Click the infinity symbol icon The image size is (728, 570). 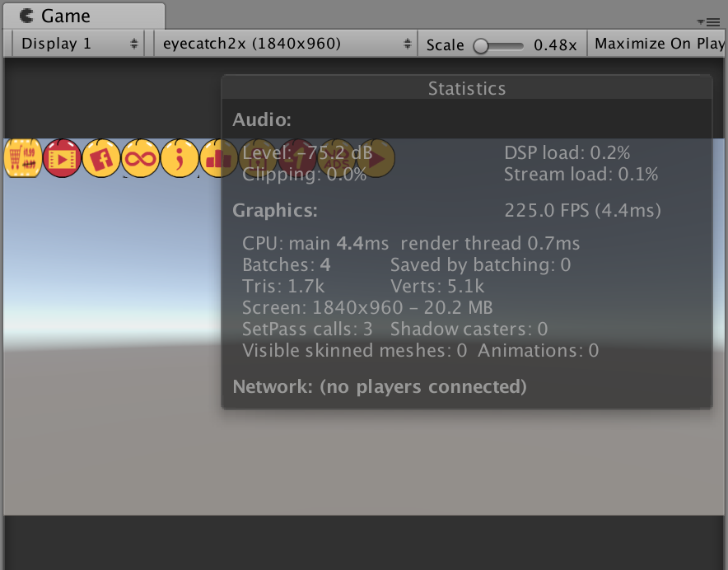(x=141, y=158)
